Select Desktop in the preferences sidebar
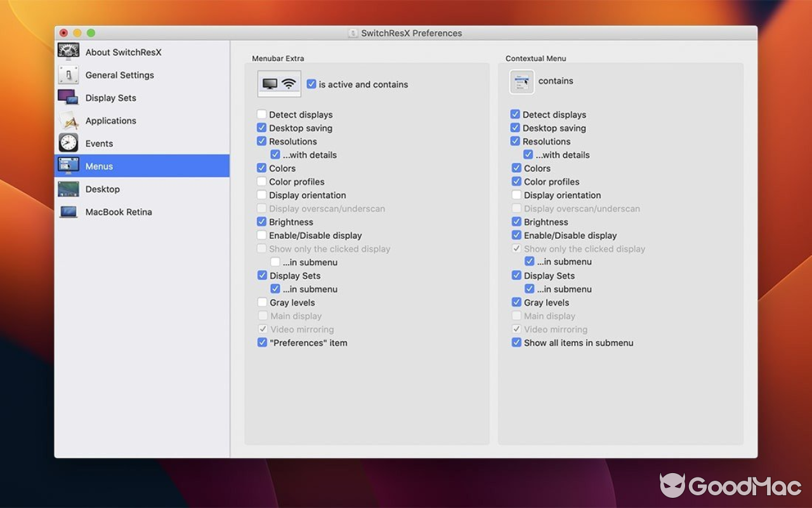 coord(102,189)
